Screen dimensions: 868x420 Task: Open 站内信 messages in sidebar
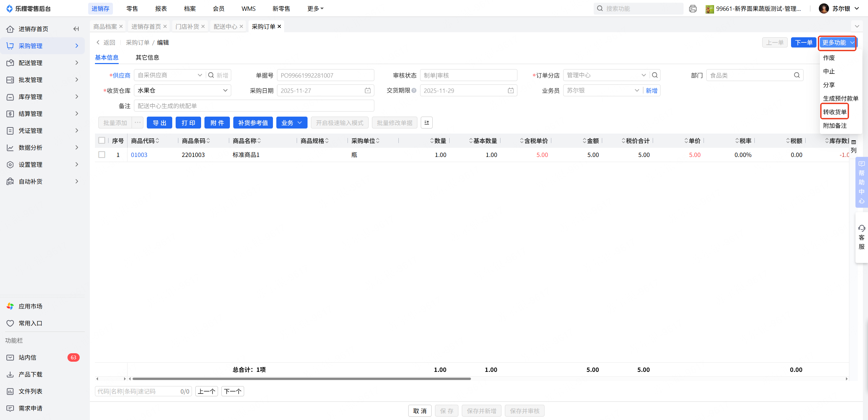point(28,357)
